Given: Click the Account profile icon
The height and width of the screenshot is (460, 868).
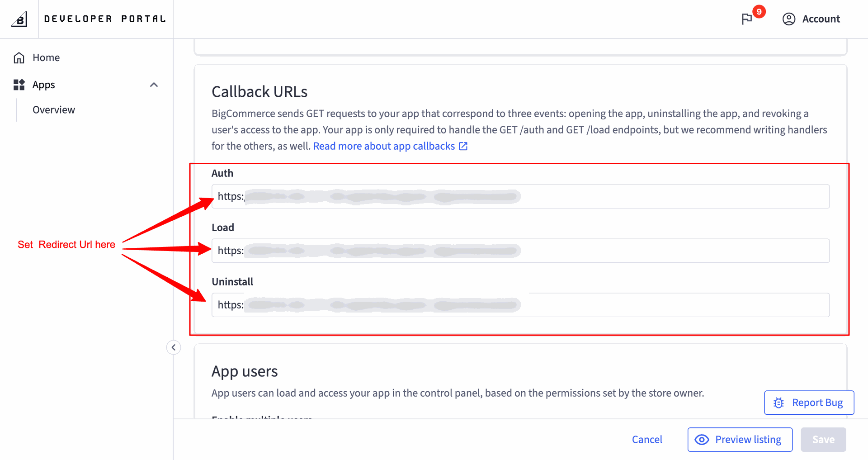Looking at the screenshot, I should coord(789,19).
